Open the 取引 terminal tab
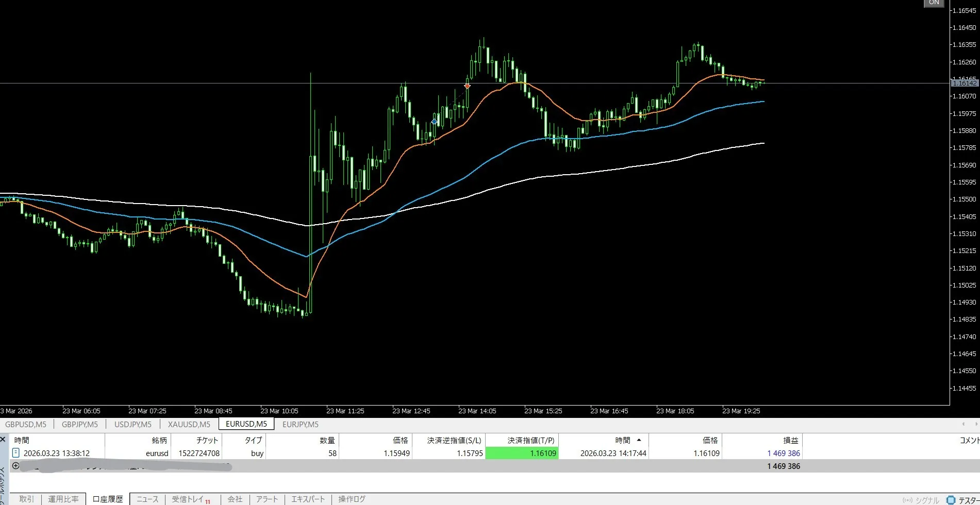Viewport: 980px width, 505px height. 26,499
